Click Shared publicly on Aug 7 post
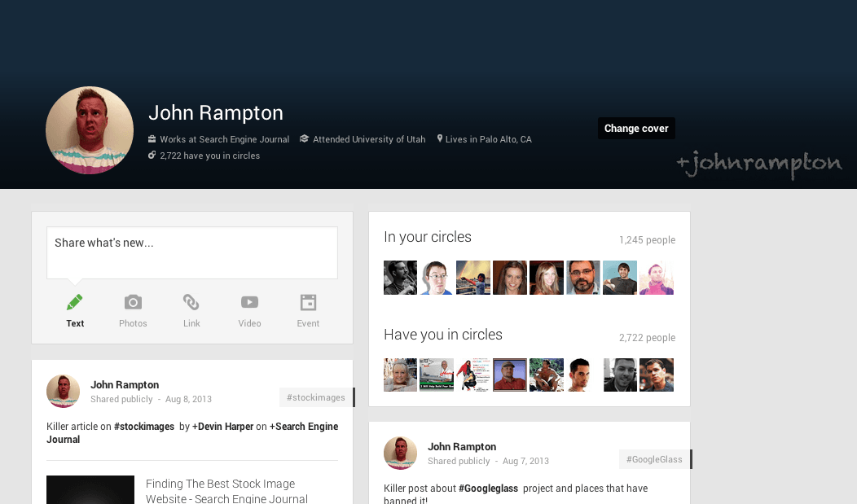Image resolution: width=857 pixels, height=504 pixels. [x=459, y=461]
